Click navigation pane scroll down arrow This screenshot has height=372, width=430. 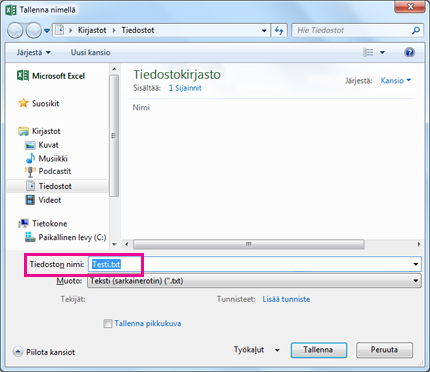tap(114, 244)
